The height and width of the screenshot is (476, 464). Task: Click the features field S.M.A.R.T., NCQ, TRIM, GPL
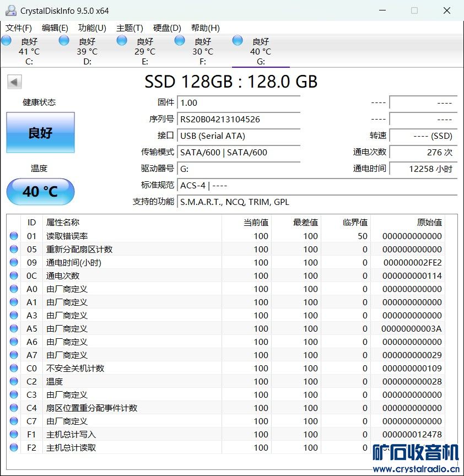pyautogui.click(x=317, y=202)
